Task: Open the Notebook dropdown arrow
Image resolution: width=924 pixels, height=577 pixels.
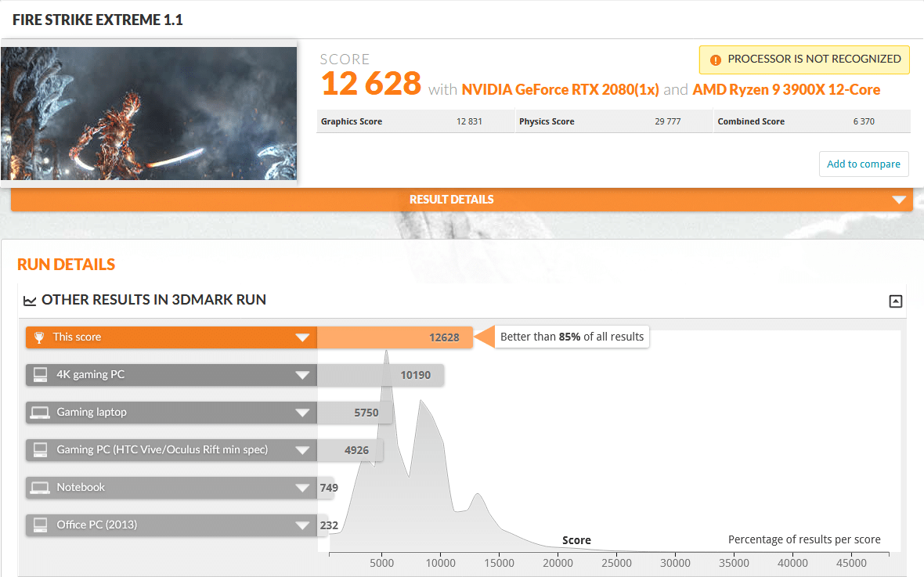Action: [302, 488]
